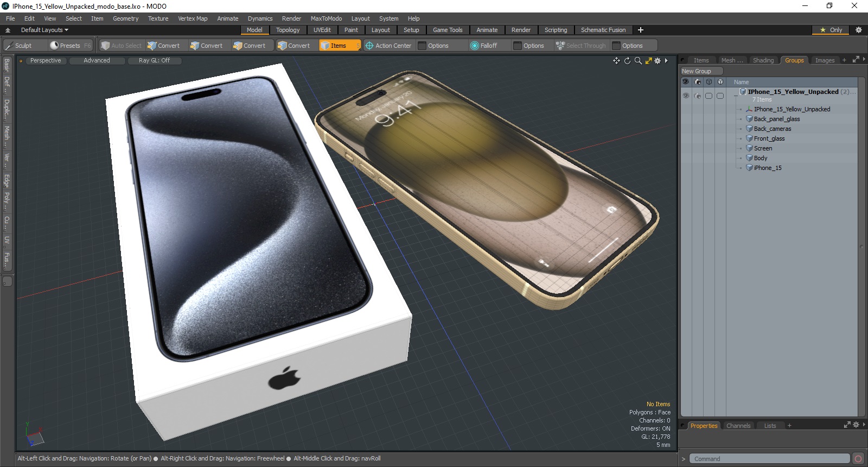Viewport: 868px width, 467px height.
Task: Toggle the Options checkbox after Falloff
Action: 518,46
